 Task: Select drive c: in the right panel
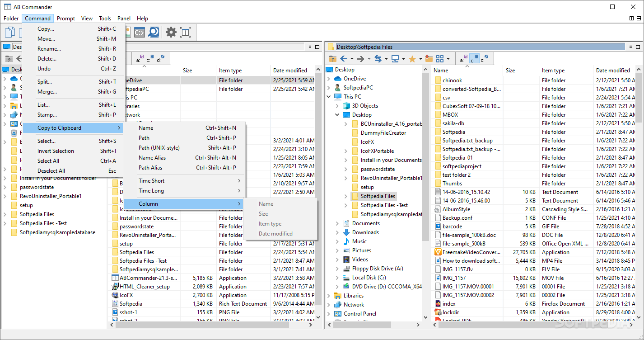[474, 59]
